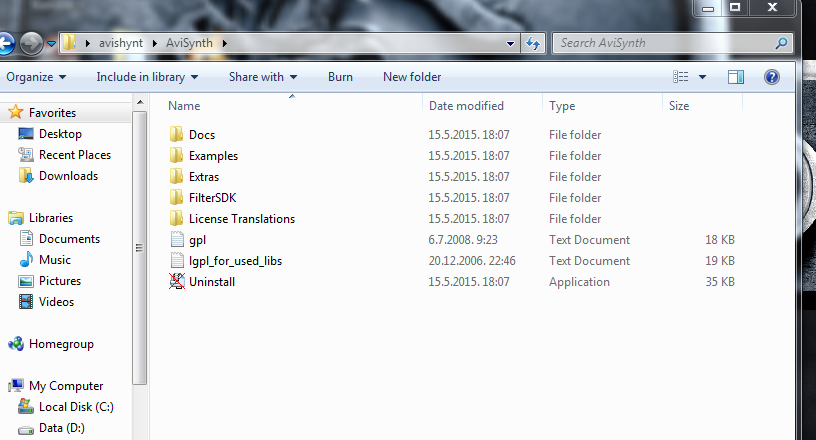
Task: Click the Forward navigation arrow
Action: pos(31,43)
